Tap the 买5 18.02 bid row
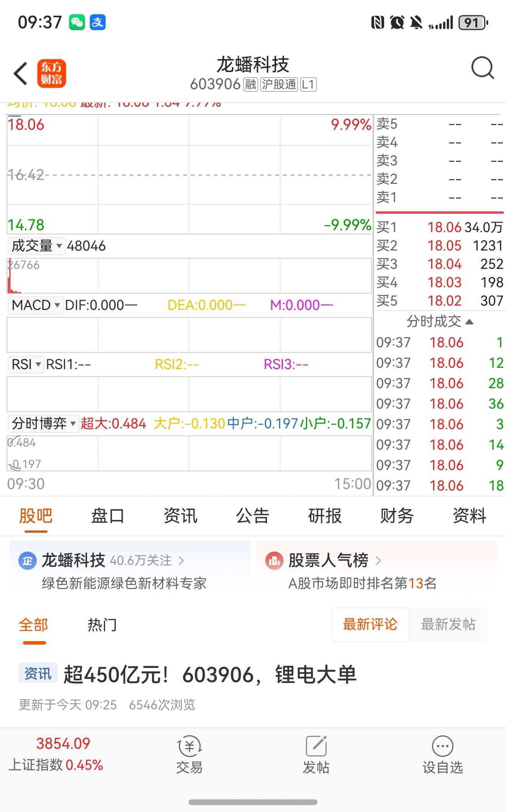Viewport: 506px width, 812px height. coord(440,301)
